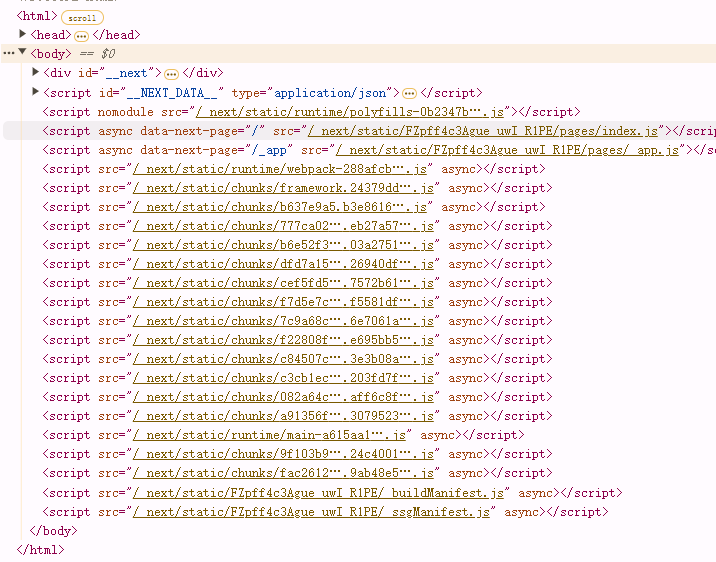
Task: Open b6e52f3 chunk script link
Action: click(x=283, y=246)
